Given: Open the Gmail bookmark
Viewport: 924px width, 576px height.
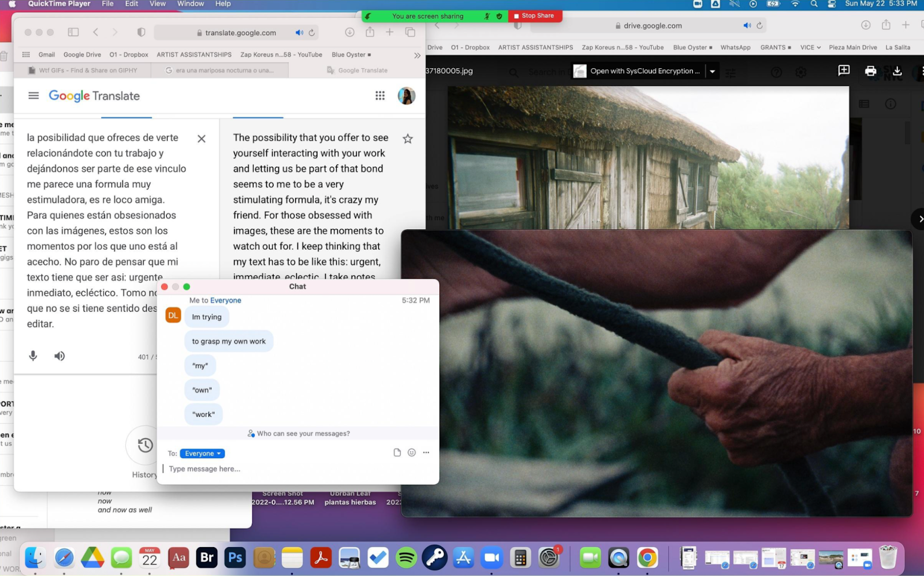Looking at the screenshot, I should pos(47,55).
